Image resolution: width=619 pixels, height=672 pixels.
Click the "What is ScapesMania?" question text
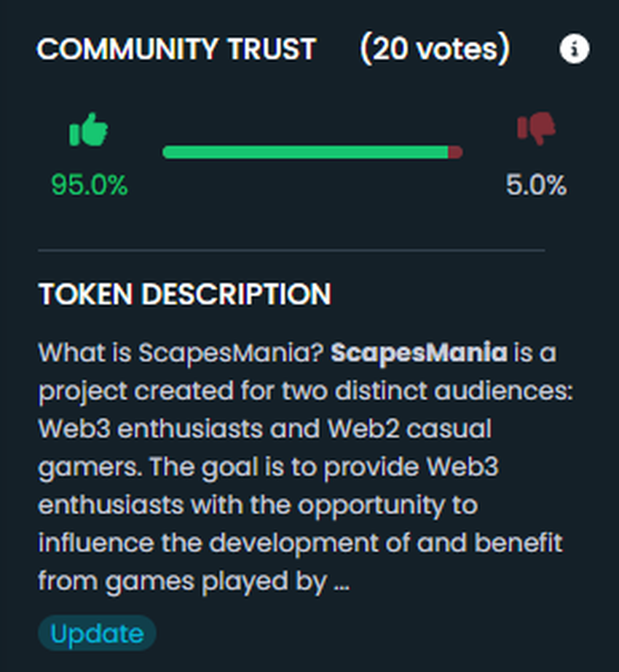[181, 353]
